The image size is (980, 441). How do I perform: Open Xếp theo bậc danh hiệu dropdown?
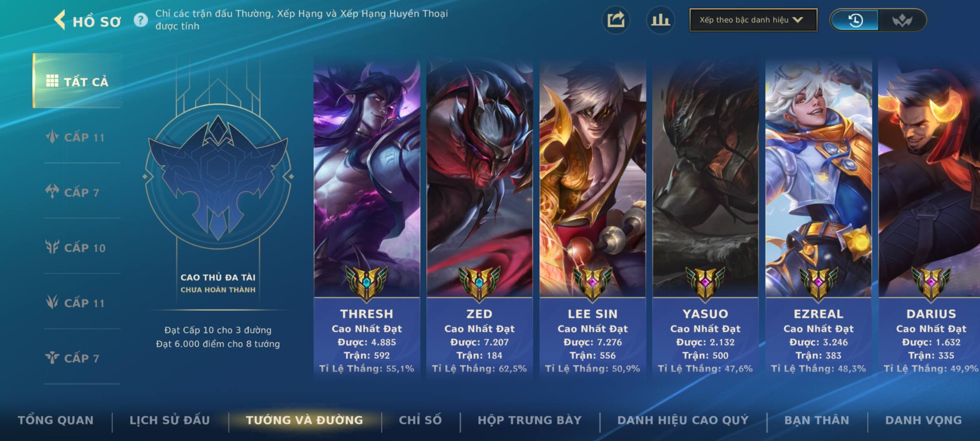[753, 20]
